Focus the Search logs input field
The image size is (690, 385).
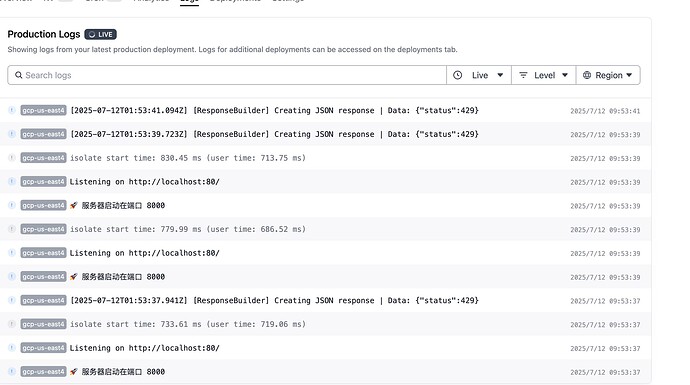click(x=227, y=75)
